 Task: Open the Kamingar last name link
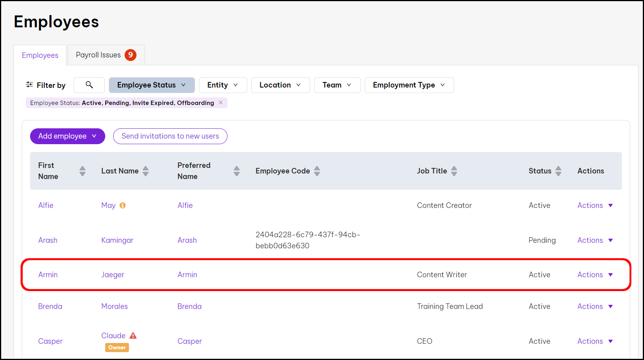pyautogui.click(x=117, y=240)
